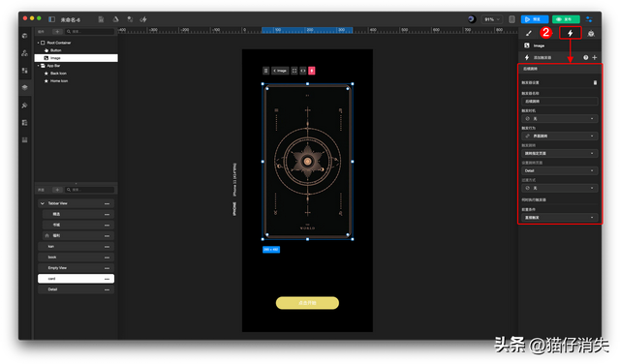Image resolution: width=620 pixels, height=364 pixels.
Task: Toggle the left sidebar panel icon
Action: (51, 19)
